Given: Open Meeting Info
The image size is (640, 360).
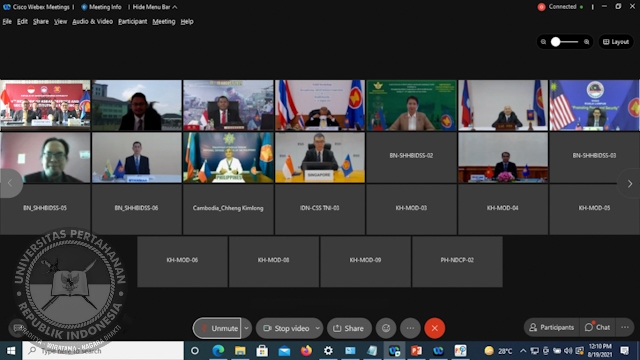Looking at the screenshot, I should (101, 7).
